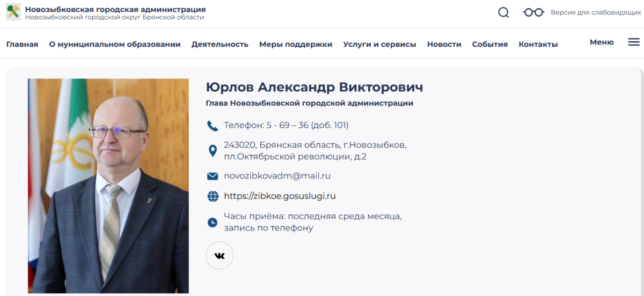
Task: Open the https://zibkoe.gosuslugi.ru link
Action: (x=280, y=196)
